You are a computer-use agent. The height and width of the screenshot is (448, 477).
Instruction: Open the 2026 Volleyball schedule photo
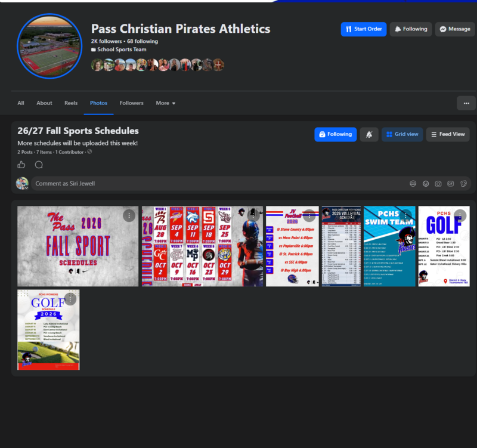(341, 246)
